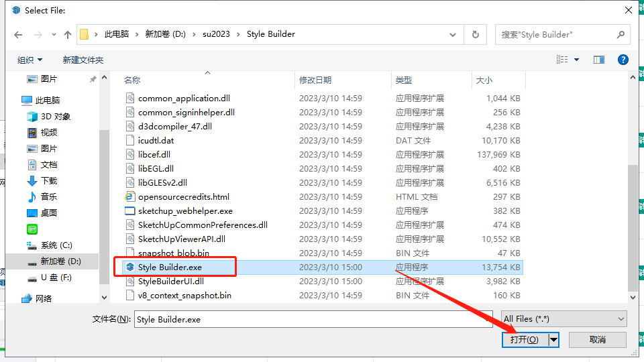Screen dimensions: 644x362
Task: Select the 3D 对象 folder in sidebar
Action: [55, 116]
